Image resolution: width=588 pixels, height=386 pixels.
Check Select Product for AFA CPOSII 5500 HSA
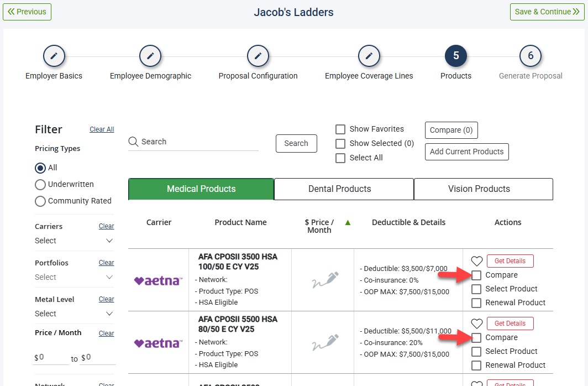[x=476, y=352]
